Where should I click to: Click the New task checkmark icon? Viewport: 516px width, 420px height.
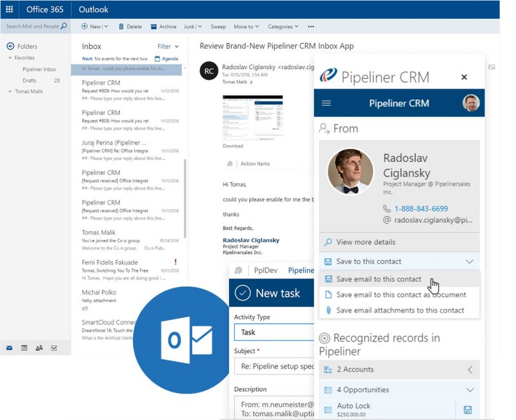(x=243, y=293)
